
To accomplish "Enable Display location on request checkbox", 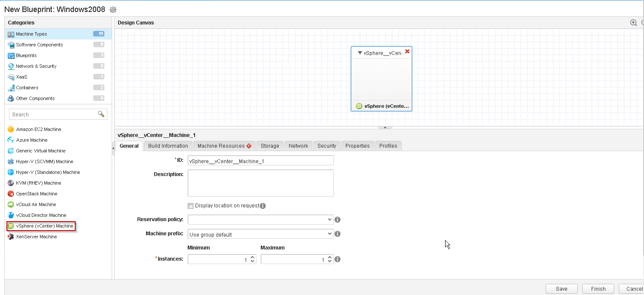I will click(191, 206).
